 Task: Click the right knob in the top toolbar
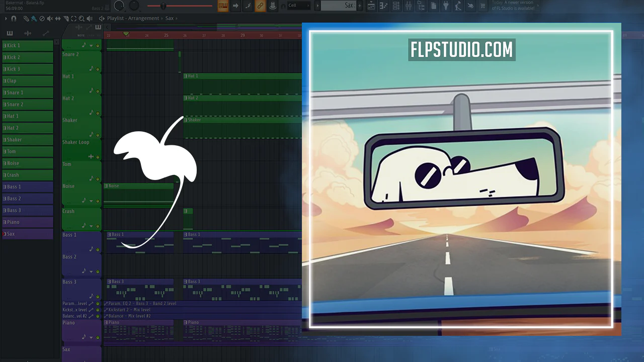[x=134, y=6]
